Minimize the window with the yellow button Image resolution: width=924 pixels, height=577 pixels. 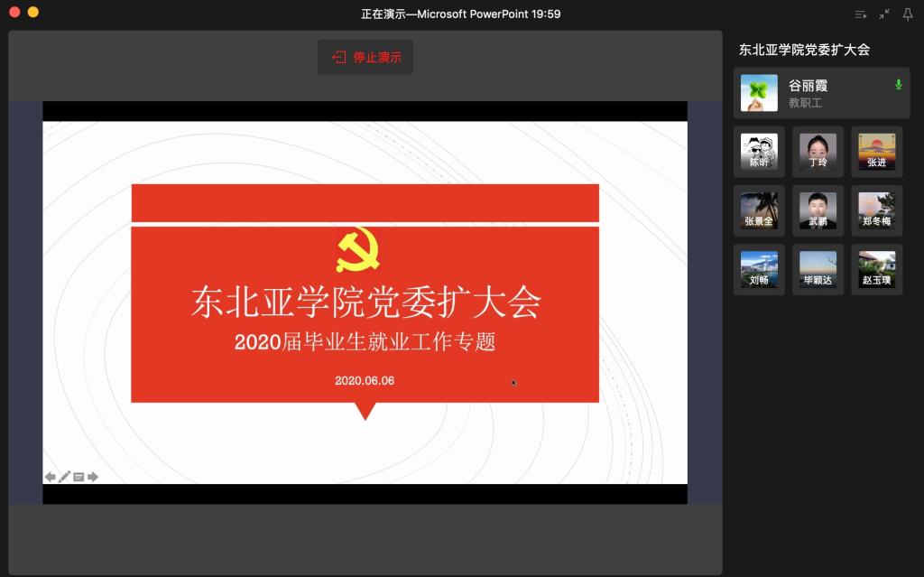click(x=33, y=12)
